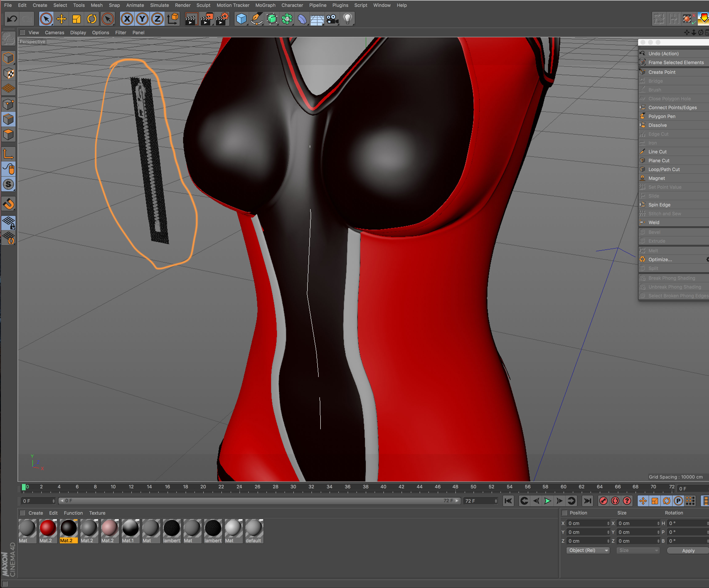This screenshot has width=709, height=588.
Task: Open the Sculpt menu
Action: click(203, 5)
